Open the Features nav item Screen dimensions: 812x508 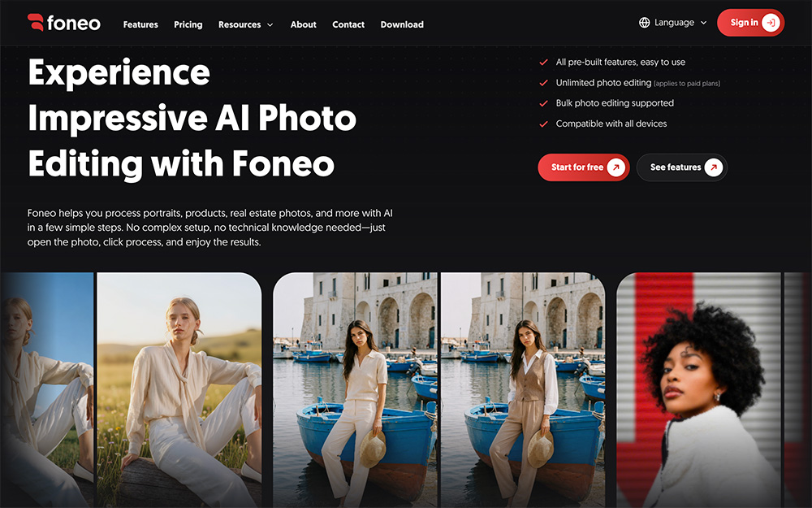140,24
